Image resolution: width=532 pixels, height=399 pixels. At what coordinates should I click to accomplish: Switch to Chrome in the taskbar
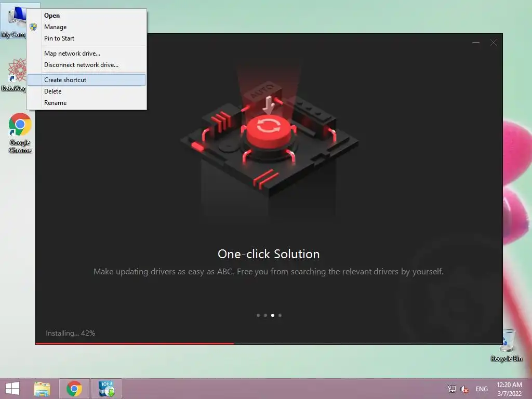(x=74, y=389)
